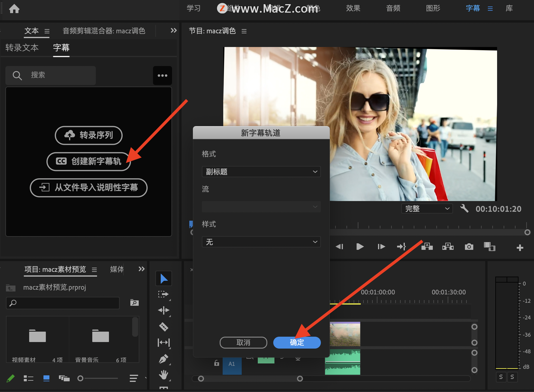Toggle the lock on track A1
The height and width of the screenshot is (392, 534).
click(x=216, y=363)
